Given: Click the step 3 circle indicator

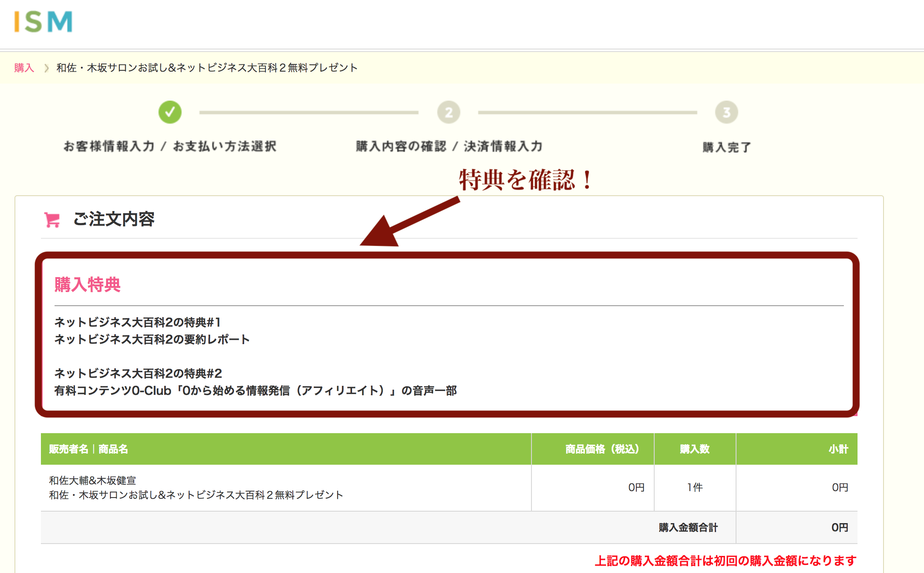Looking at the screenshot, I should [x=727, y=112].
